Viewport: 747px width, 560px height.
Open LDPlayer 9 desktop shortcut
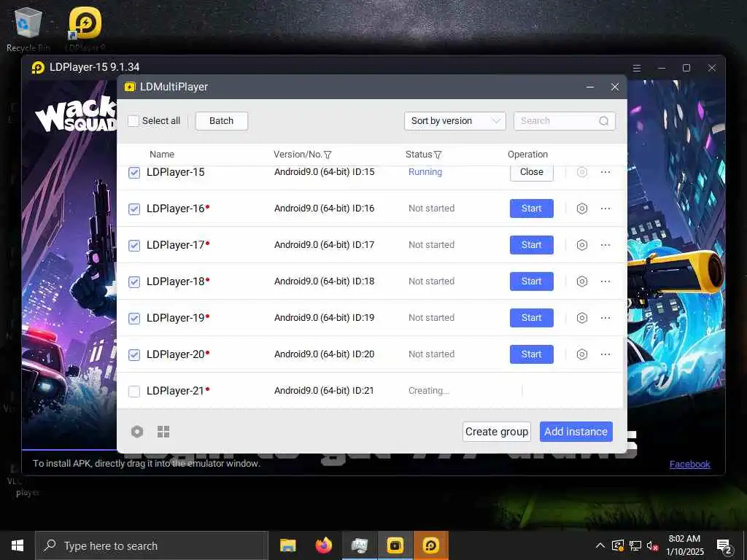[85, 29]
